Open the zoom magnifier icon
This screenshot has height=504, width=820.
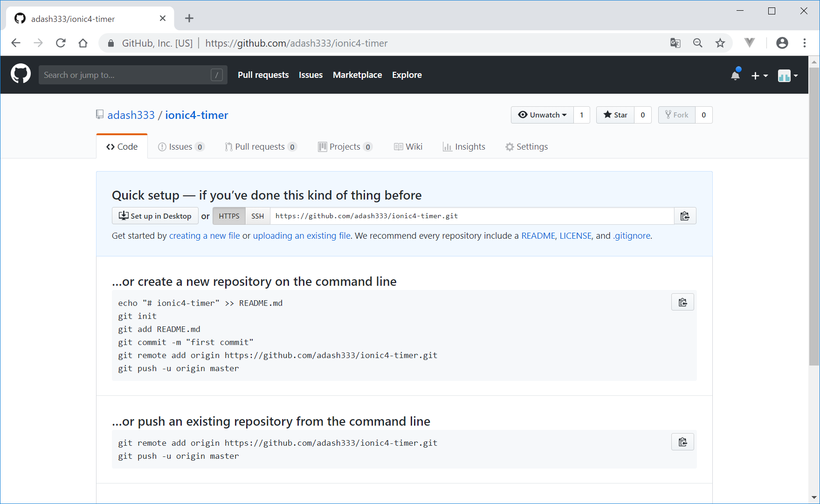[x=697, y=43]
